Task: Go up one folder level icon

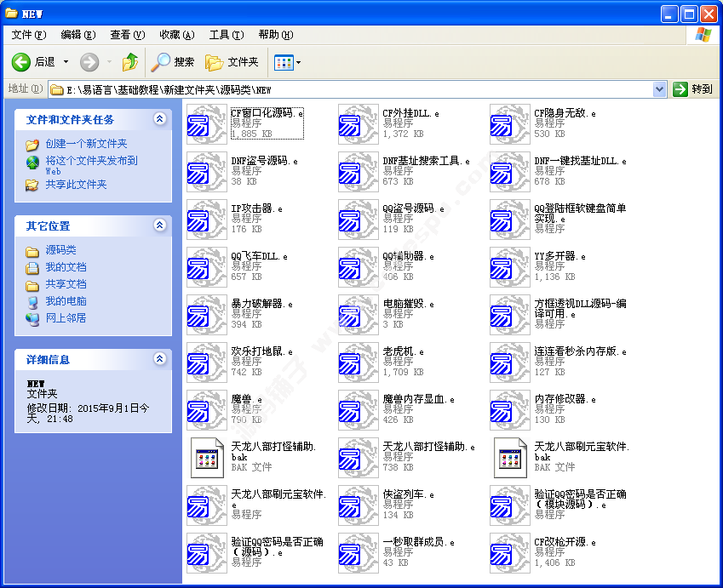Action: tap(130, 62)
